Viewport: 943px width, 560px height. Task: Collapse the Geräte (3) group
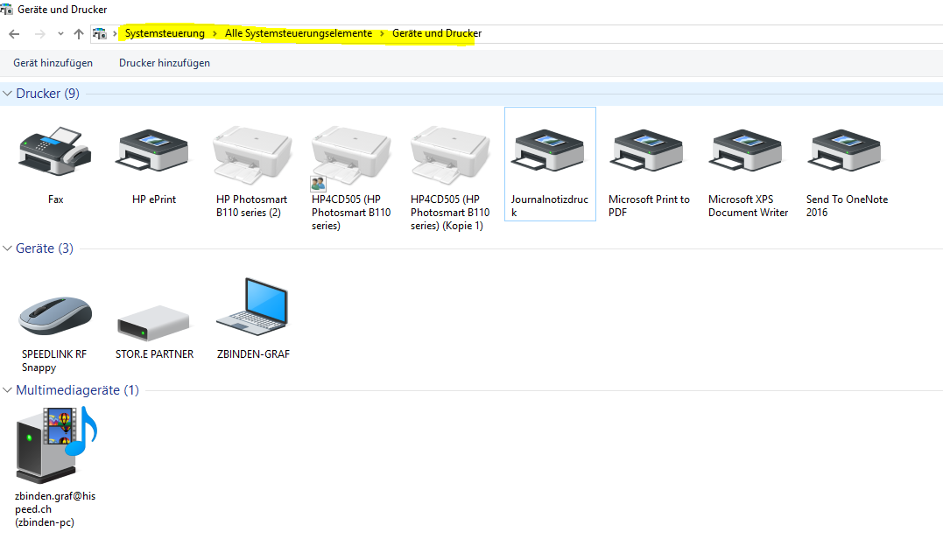coord(7,248)
